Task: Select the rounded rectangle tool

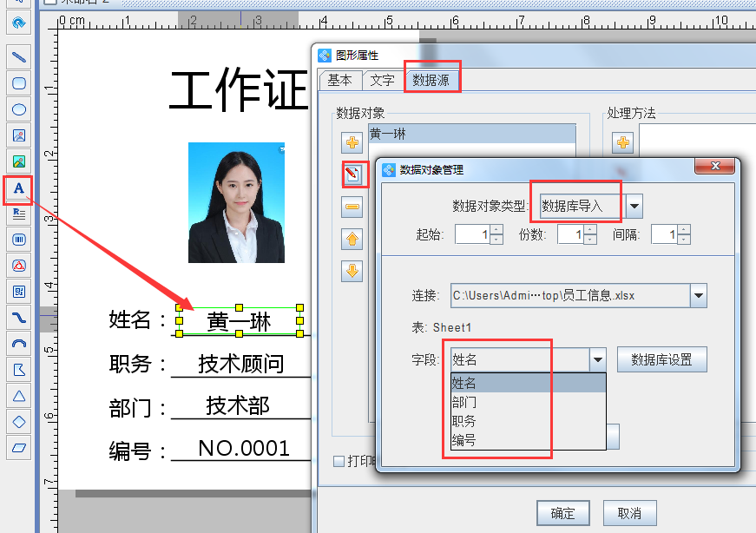Action: pos(19,82)
